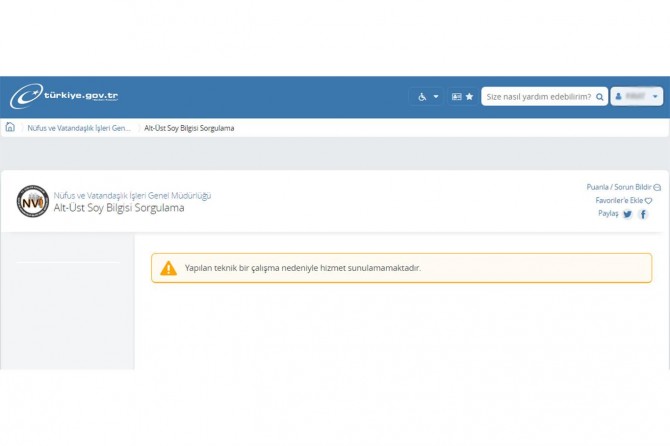Go to the home page via breadcrumb house icon
The height and width of the screenshot is (446, 670).
(11, 128)
